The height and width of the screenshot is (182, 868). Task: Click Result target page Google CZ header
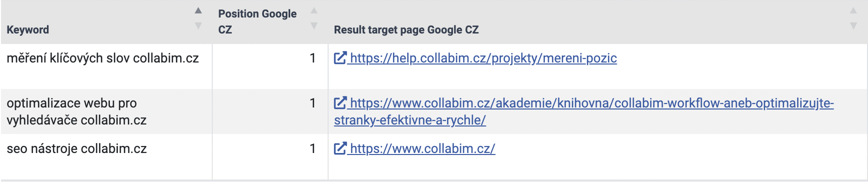pos(406,29)
